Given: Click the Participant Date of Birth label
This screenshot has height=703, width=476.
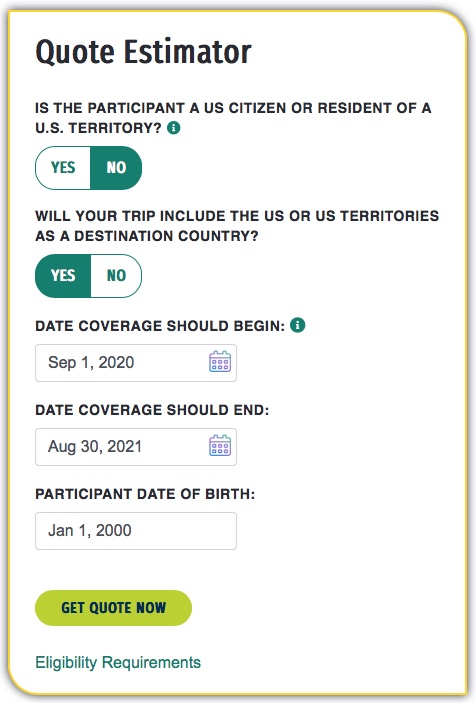Looking at the screenshot, I should pyautogui.click(x=145, y=494).
